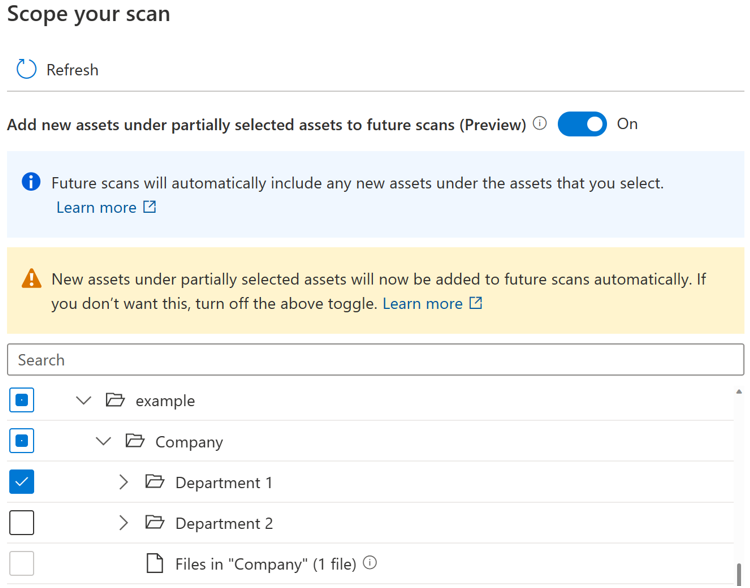Viewport: 750px width, 588px height.
Task: Expand the Department 2 folder
Action: (123, 523)
